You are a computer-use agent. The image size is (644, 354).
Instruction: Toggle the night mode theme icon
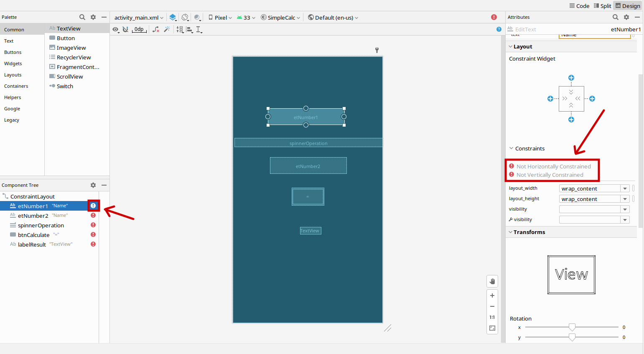197,18
